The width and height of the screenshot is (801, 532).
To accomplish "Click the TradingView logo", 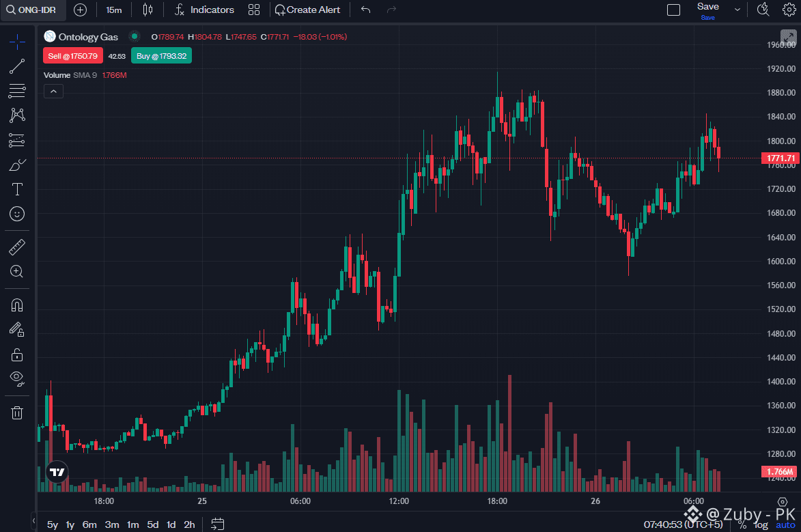I will [57, 472].
